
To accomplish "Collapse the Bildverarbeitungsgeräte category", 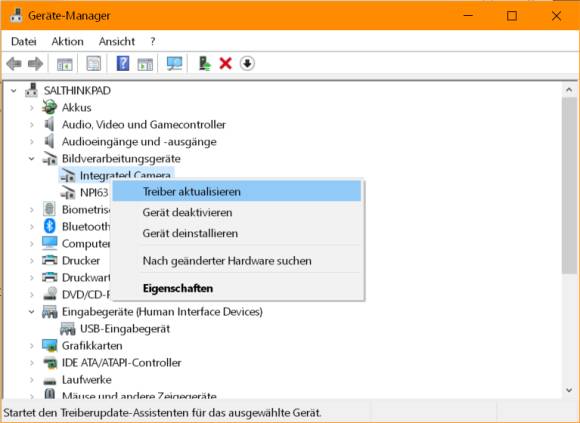I will pos(32,159).
